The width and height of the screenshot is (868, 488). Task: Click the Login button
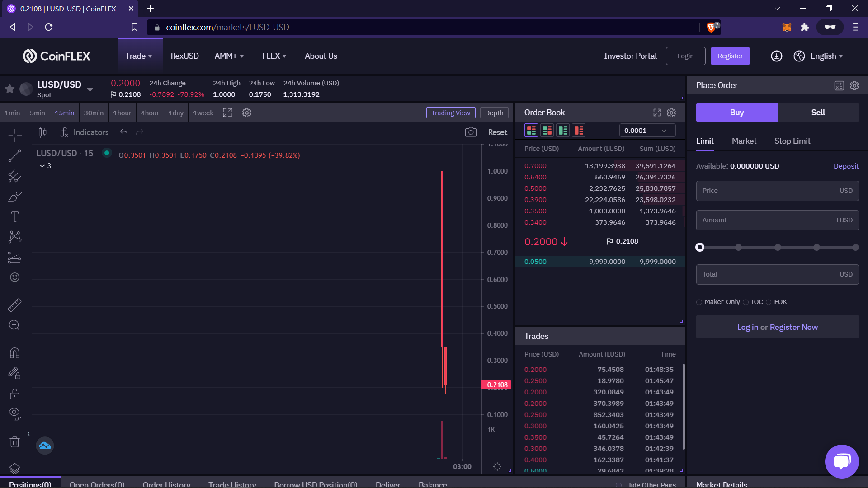[685, 56]
